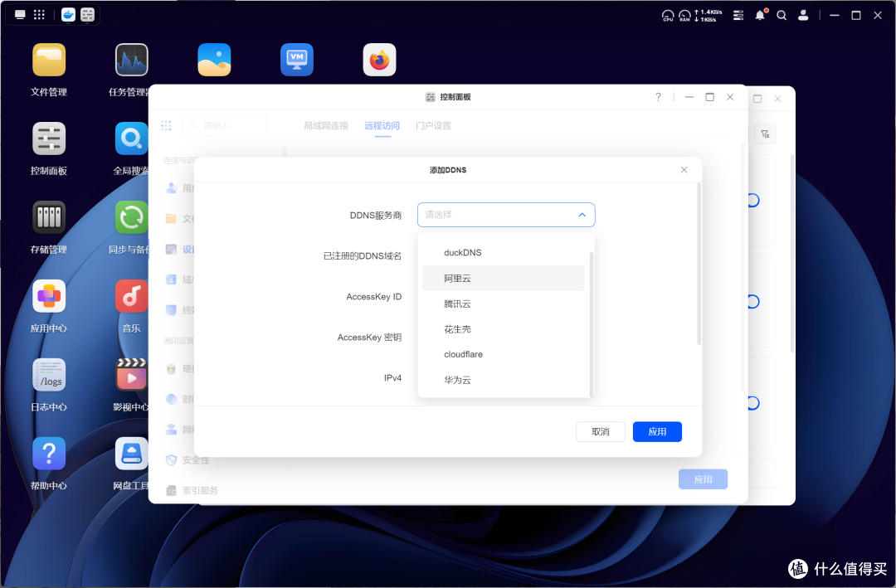Viewport: 896px width, 588px height.
Task: Select 腾讯云 from the provider list
Action: [504, 304]
